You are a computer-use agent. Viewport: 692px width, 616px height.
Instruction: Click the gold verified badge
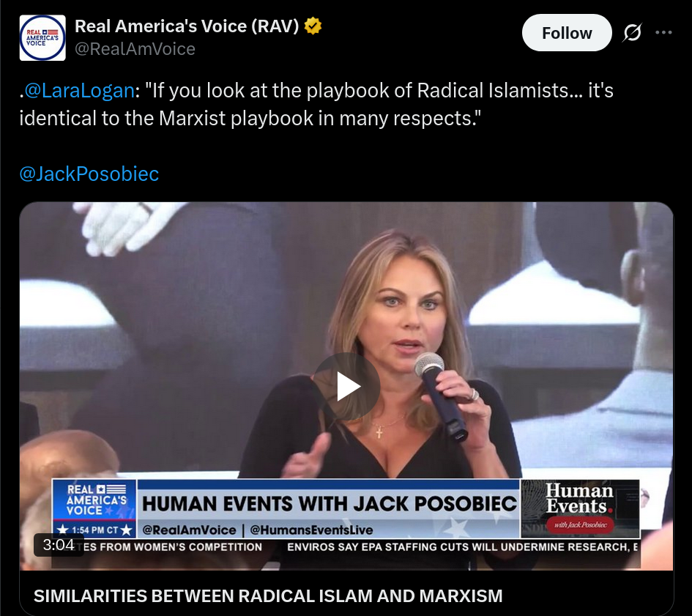point(313,26)
